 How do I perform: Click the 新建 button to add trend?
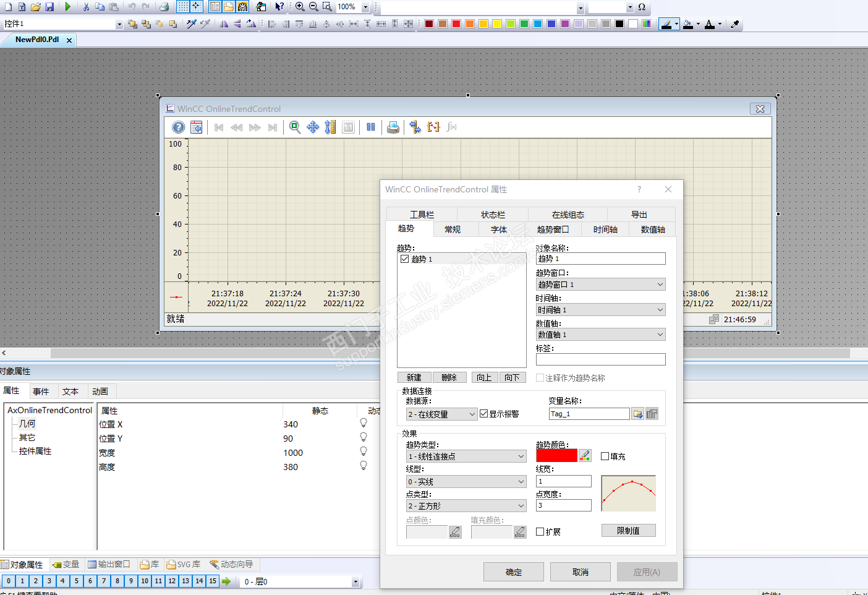[x=414, y=377]
